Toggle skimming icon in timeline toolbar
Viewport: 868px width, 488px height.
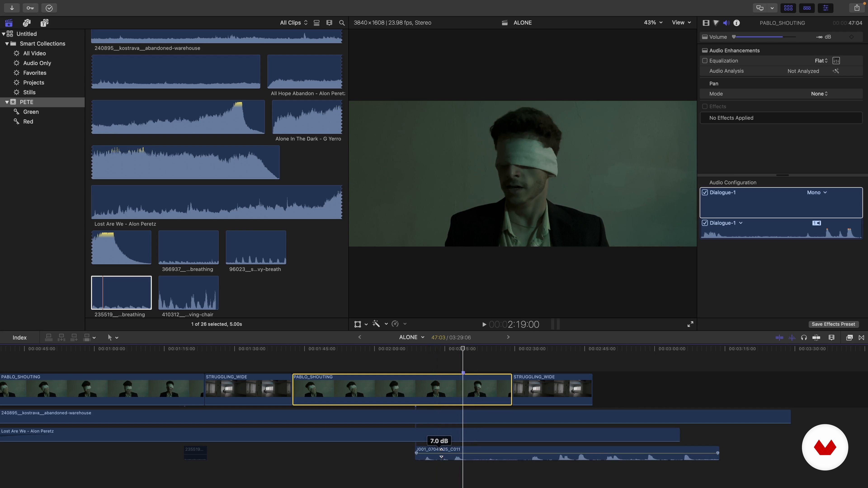click(x=779, y=338)
